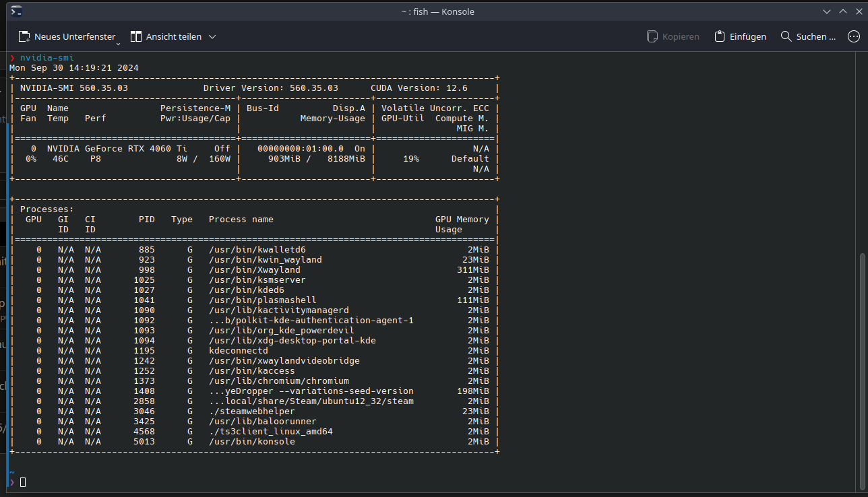Click the /usr/bin/kaccess process name
868x497 pixels.
[x=252, y=371]
